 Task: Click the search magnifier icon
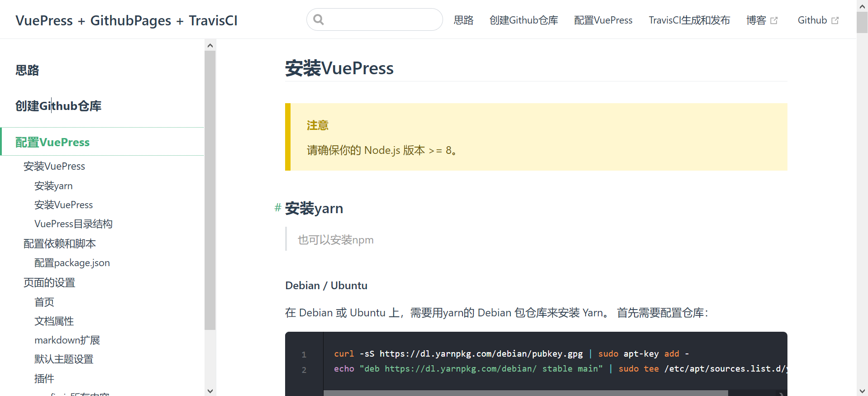pyautogui.click(x=319, y=19)
